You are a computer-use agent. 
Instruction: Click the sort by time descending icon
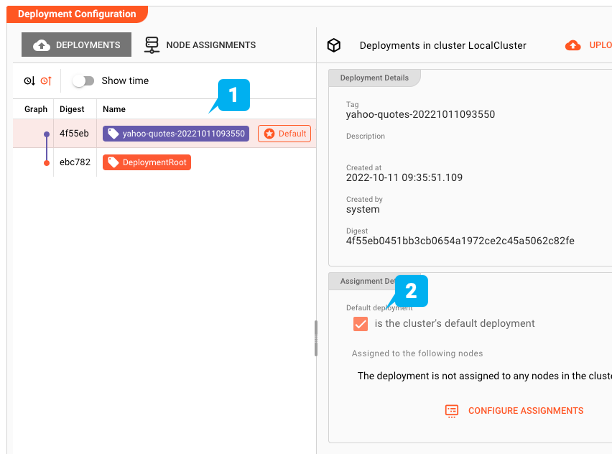tap(29, 81)
